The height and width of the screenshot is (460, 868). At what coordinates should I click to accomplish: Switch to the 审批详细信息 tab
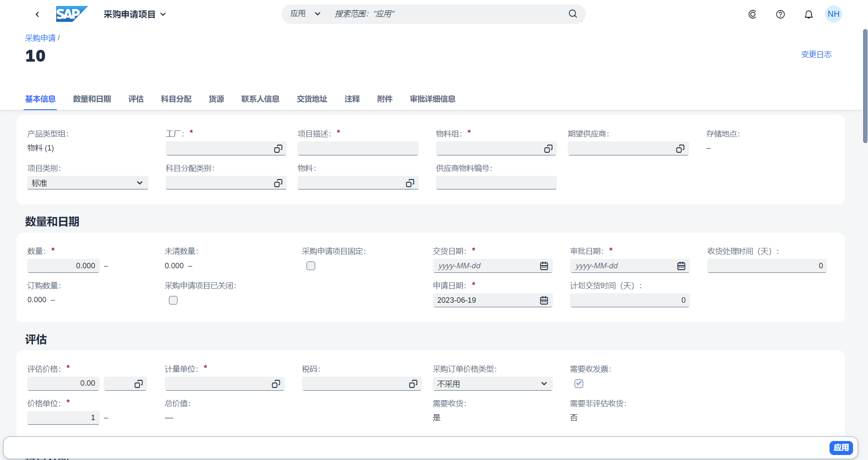[432, 99]
